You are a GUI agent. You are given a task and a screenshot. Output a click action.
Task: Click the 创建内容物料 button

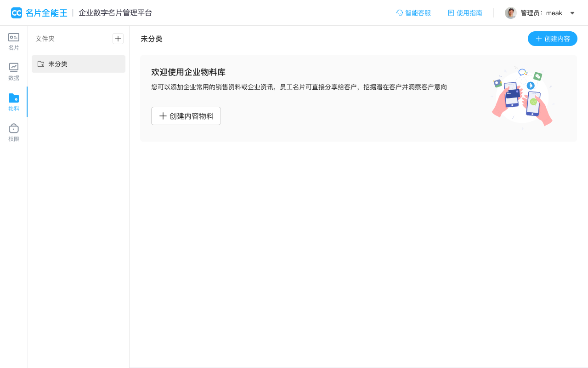tap(186, 116)
